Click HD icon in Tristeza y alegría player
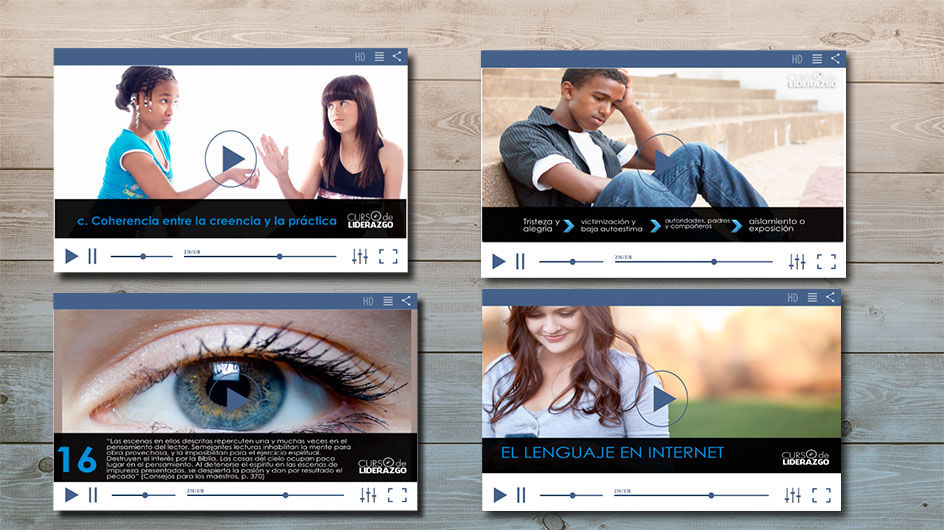Image resolution: width=944 pixels, height=530 pixels. tap(797, 59)
